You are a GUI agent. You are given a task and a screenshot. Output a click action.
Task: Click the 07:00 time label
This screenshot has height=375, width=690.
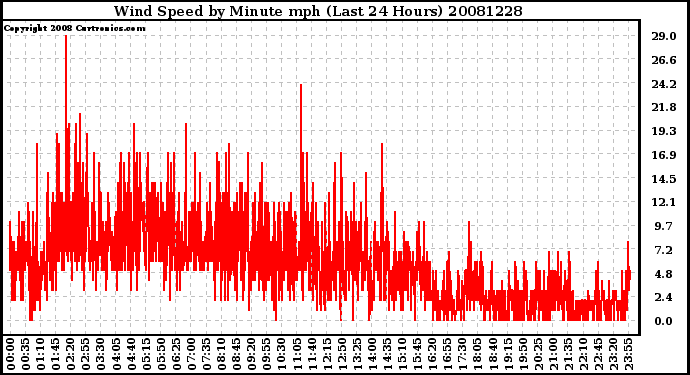coord(191,354)
